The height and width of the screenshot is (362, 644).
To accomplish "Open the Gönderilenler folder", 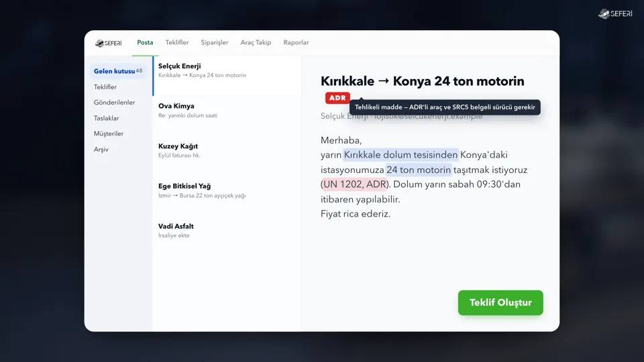I will [x=114, y=102].
